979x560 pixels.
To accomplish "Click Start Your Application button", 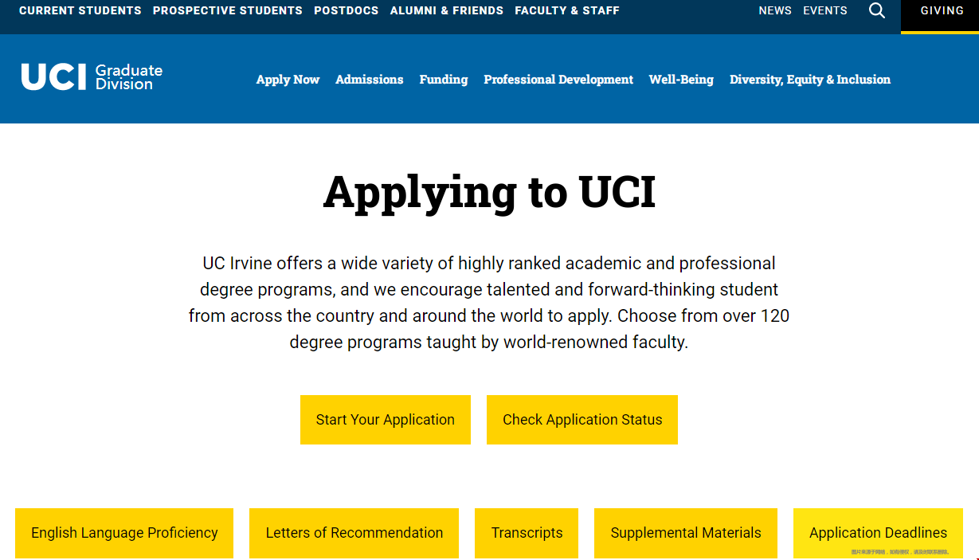I will pos(386,420).
